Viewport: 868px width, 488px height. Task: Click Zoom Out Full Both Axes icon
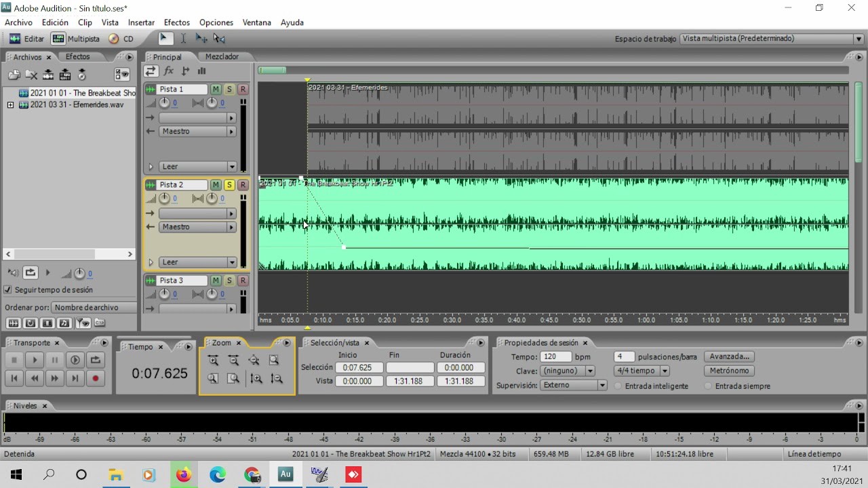[x=254, y=361]
